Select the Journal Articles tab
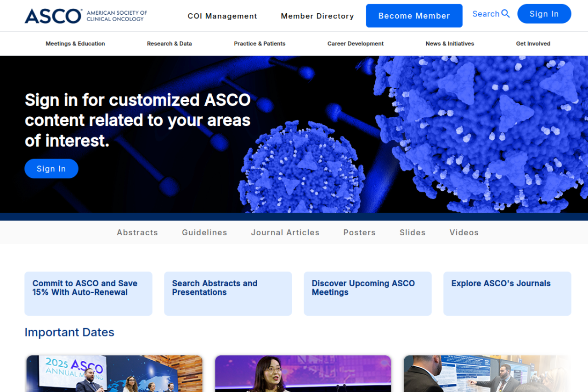Screen dimensions: 588x392 coord(285,233)
